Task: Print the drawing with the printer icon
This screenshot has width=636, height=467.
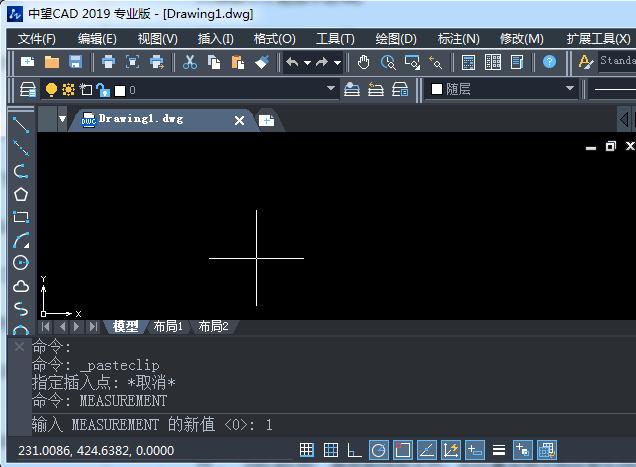Action: pyautogui.click(x=108, y=62)
